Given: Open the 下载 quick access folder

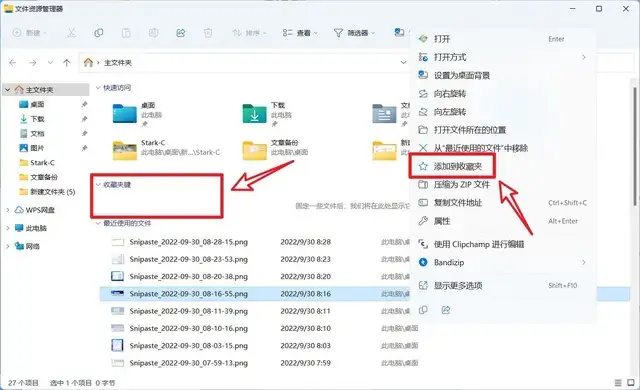Looking at the screenshot, I should (267, 114).
